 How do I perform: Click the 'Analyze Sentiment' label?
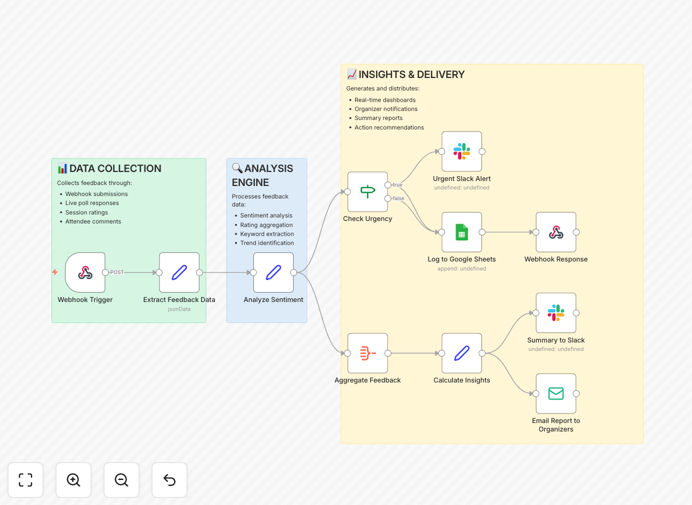click(x=274, y=300)
